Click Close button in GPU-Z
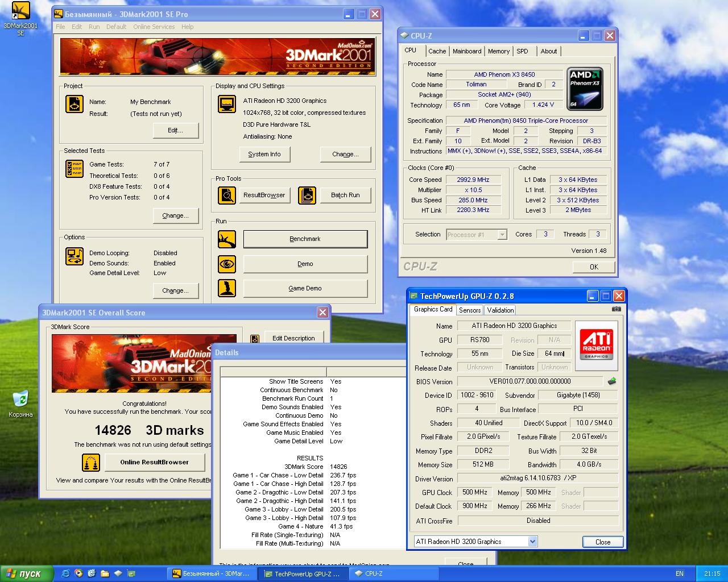The image size is (728, 582). [603, 542]
